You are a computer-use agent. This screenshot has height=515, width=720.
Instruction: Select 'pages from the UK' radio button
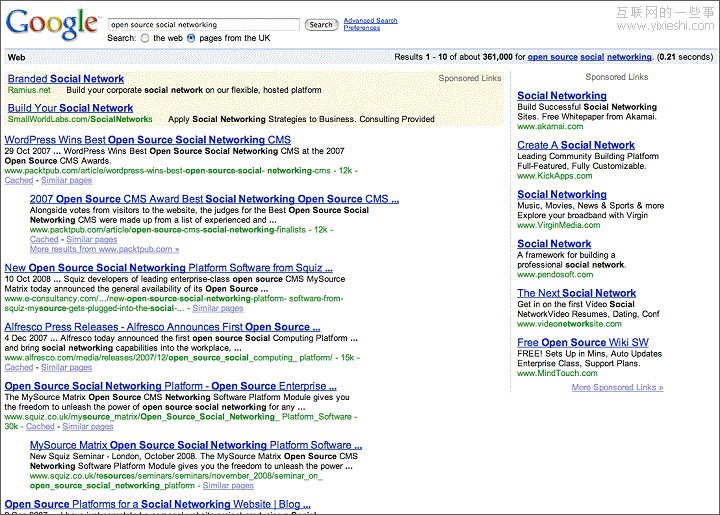pos(191,38)
